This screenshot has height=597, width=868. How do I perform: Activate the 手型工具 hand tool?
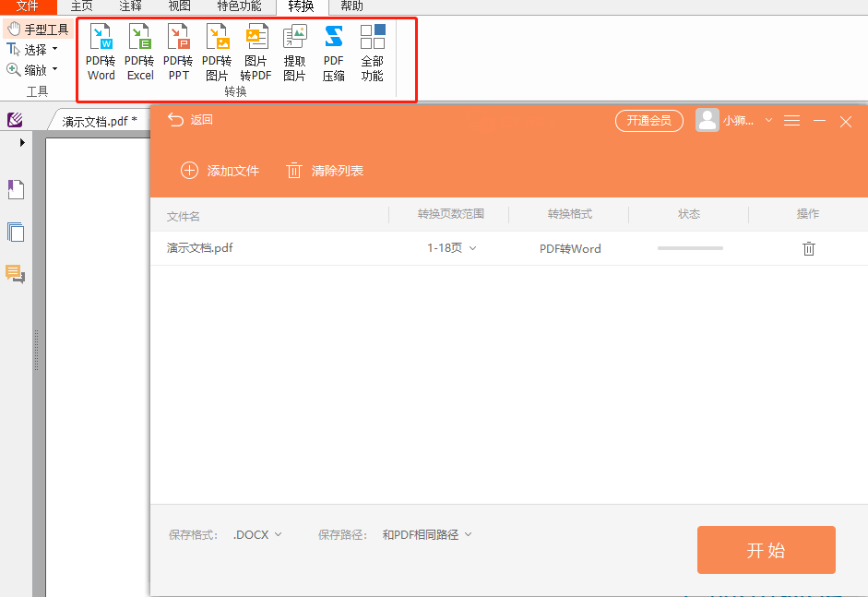37,28
